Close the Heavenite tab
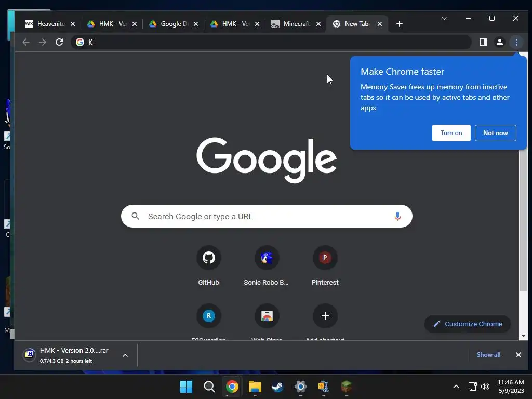The height and width of the screenshot is (399, 532). click(x=73, y=24)
